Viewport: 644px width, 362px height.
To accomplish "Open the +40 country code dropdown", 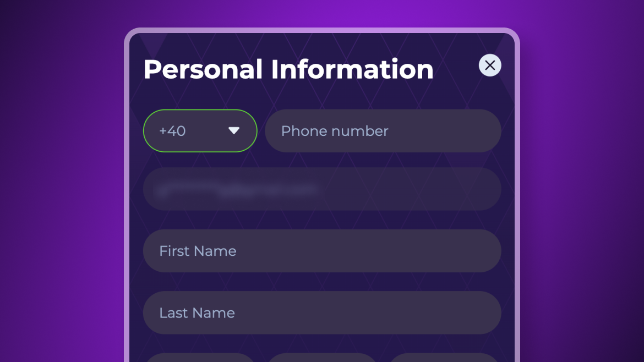I will (x=200, y=131).
